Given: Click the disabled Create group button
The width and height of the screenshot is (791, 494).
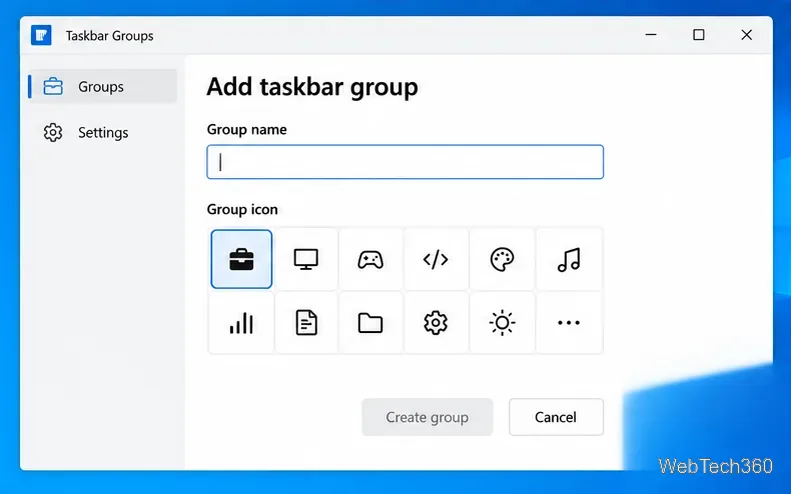Looking at the screenshot, I should (x=427, y=417).
